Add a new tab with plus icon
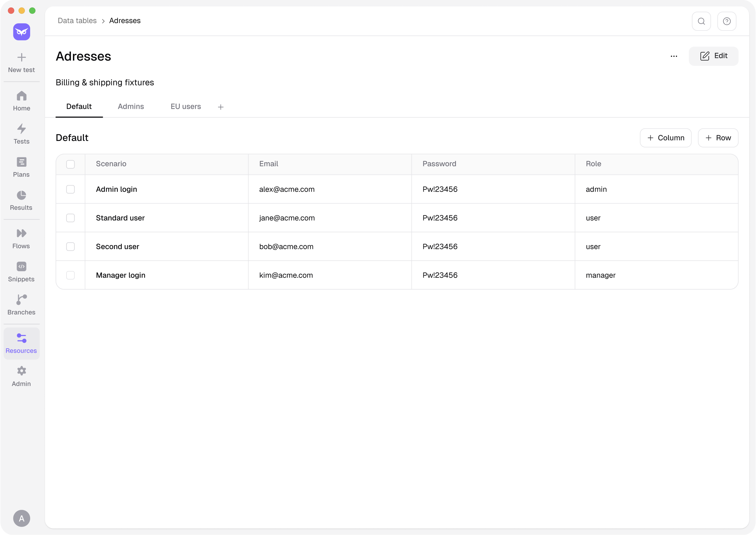Screen dimensions: 756x535 [221, 107]
